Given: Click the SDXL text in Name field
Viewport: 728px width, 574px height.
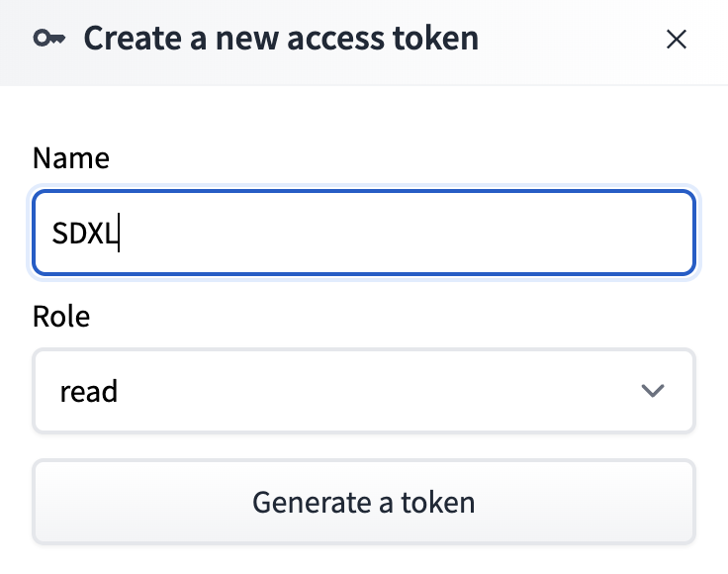Looking at the screenshot, I should pos(84,234).
